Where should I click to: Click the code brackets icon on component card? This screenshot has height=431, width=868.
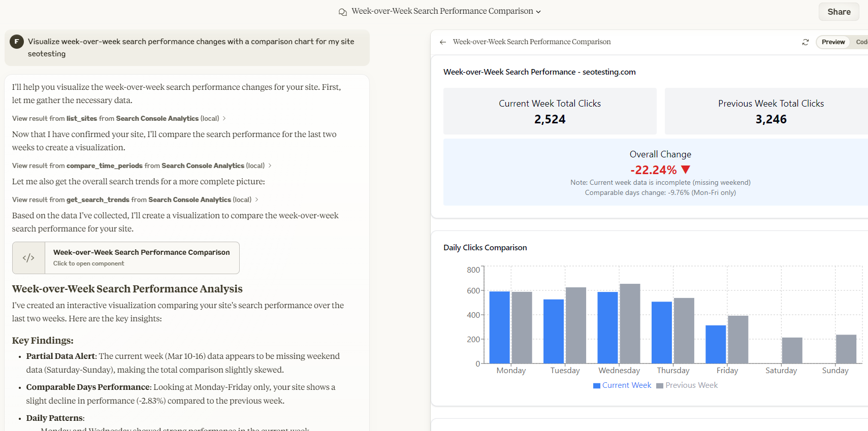(x=28, y=258)
